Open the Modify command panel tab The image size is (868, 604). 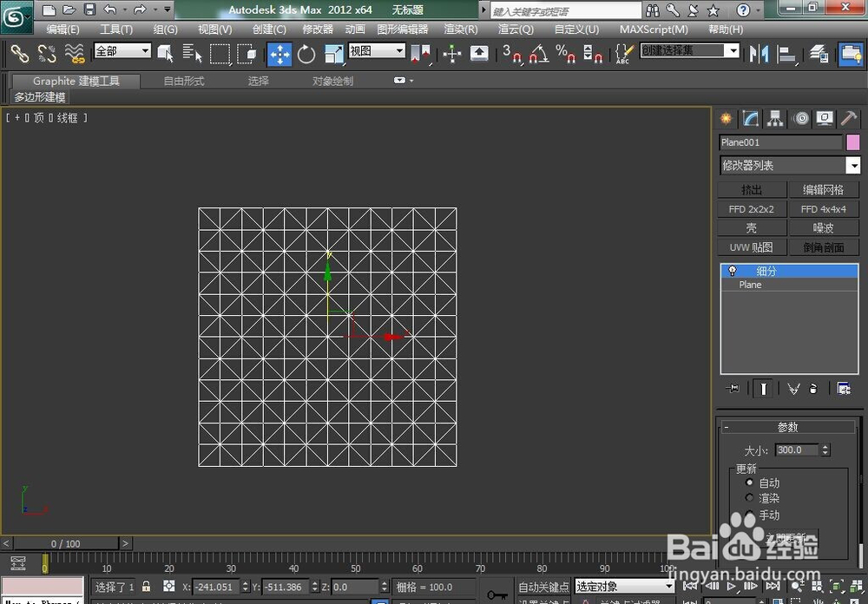coord(750,118)
